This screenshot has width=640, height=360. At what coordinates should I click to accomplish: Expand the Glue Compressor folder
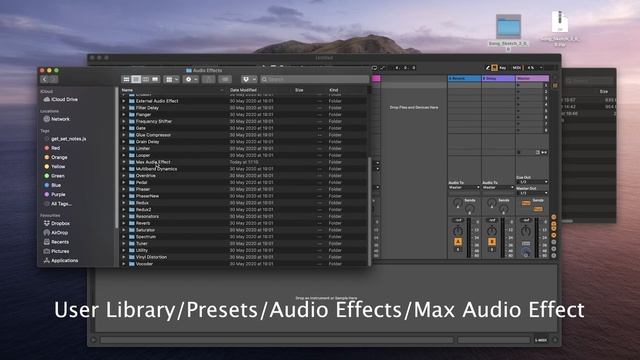point(124,135)
